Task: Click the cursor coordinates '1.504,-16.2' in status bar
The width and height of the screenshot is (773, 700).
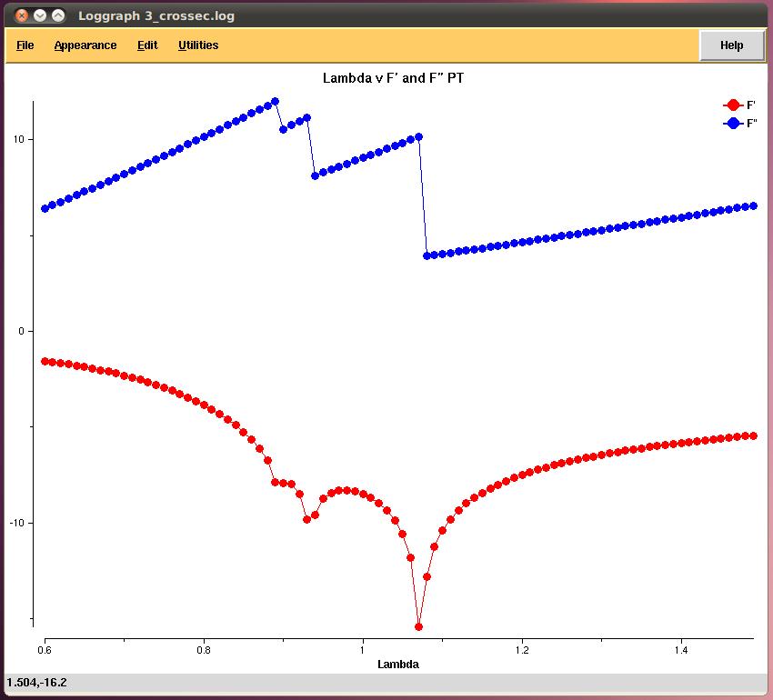Action: coord(37,682)
